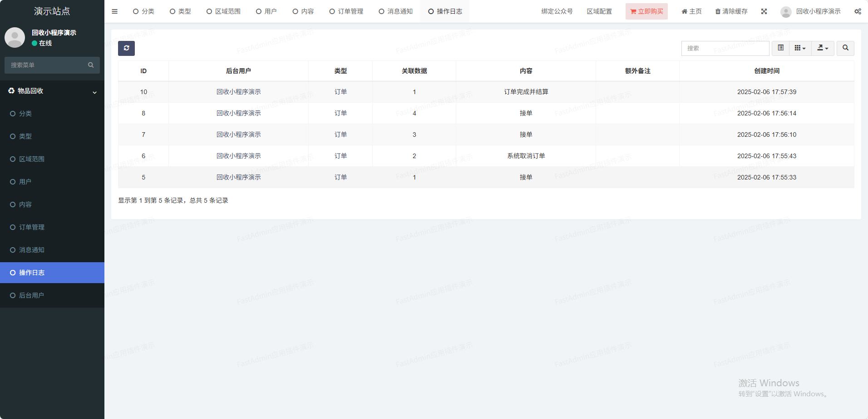Click the table search input field
The height and width of the screenshot is (419, 868).
coord(725,48)
